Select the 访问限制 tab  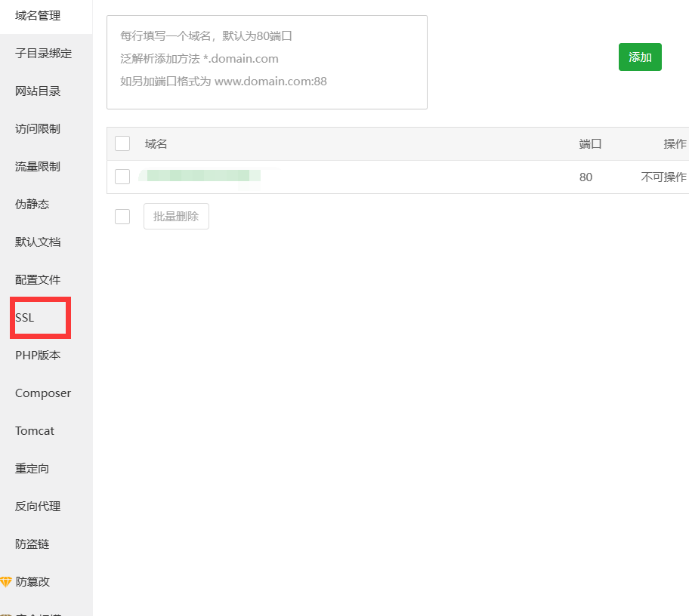point(38,129)
